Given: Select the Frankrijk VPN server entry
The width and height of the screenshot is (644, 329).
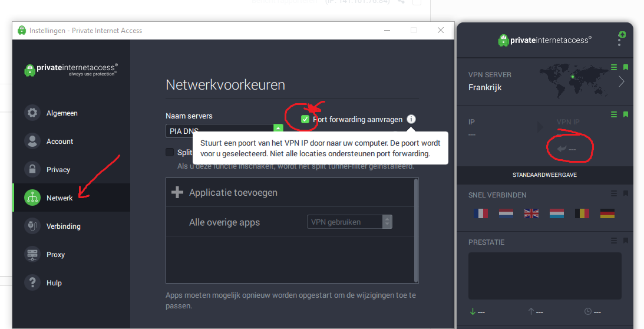Looking at the screenshot, I should click(485, 87).
